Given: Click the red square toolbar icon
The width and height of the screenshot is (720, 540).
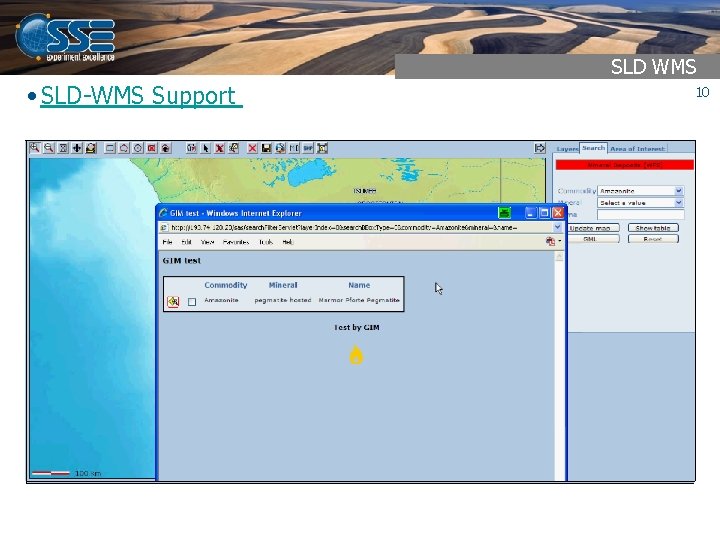Looking at the screenshot, I should point(152,148).
